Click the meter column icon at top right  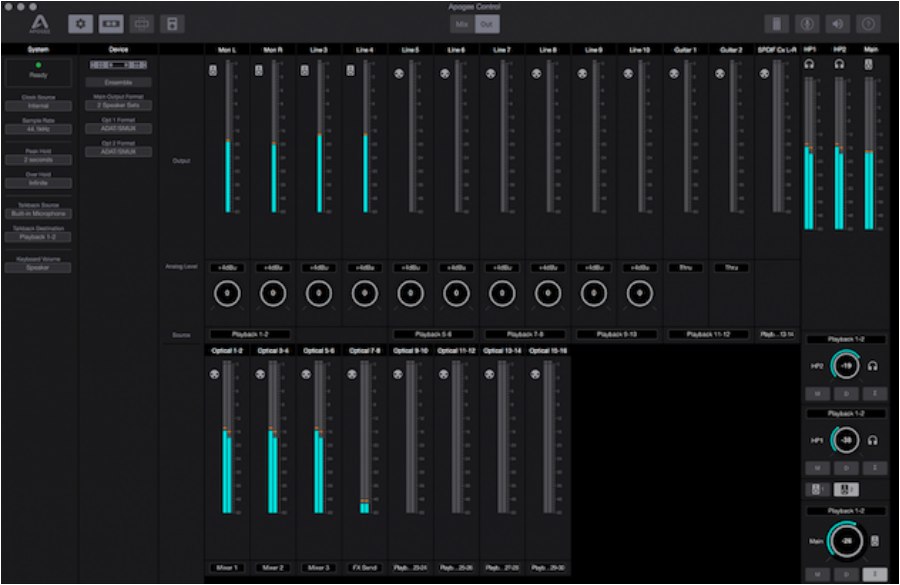[777, 24]
